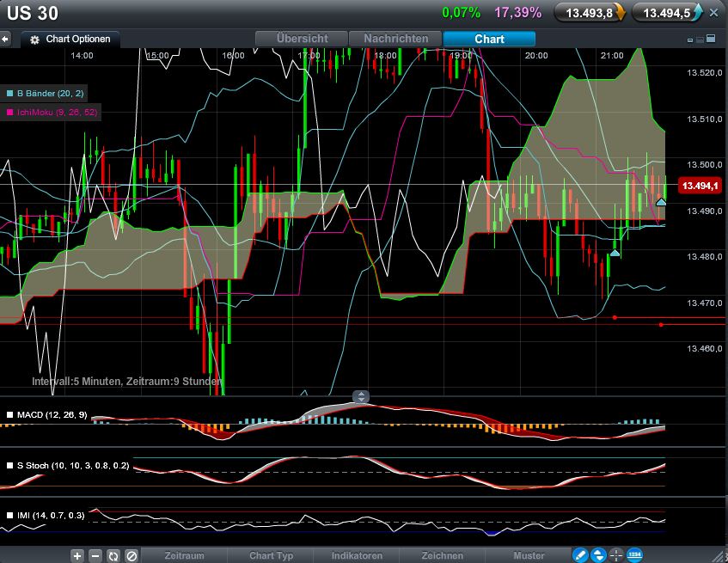This screenshot has width=728, height=563.
Task: Toggle the IMI (14, 0.7, 0.3) indicator square
Action: click(9, 515)
